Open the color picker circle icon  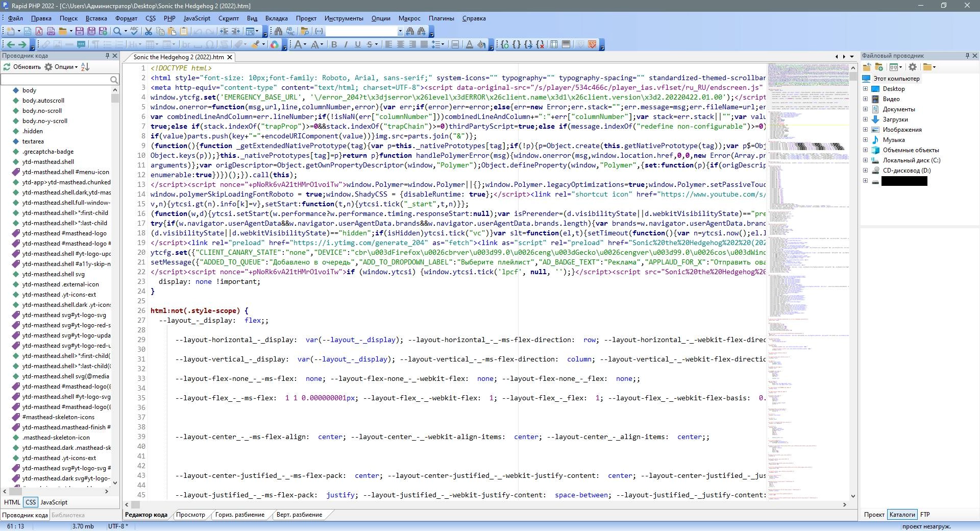pos(274,44)
